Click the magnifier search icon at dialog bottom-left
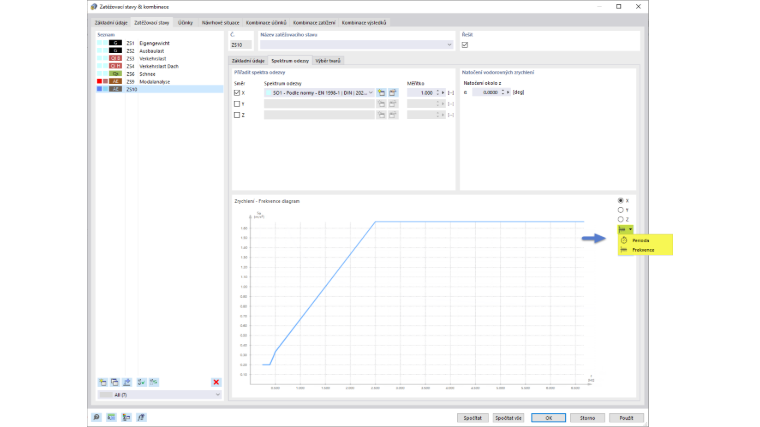 tap(96, 417)
